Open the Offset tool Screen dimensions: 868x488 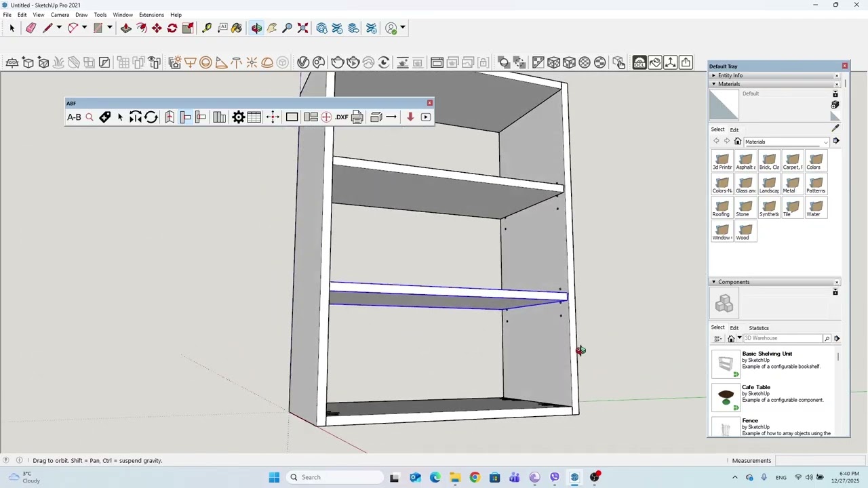click(x=142, y=28)
